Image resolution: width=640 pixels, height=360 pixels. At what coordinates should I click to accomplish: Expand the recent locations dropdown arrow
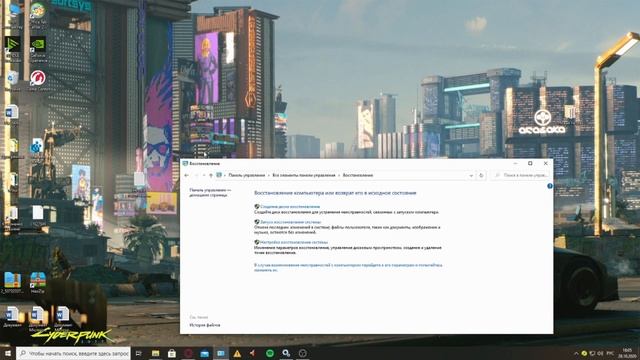tap(204, 176)
